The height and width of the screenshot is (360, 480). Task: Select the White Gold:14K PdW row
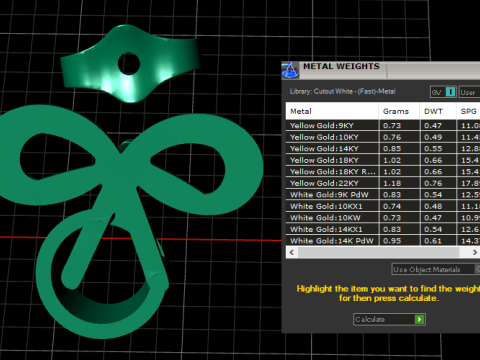pyautogui.click(x=383, y=240)
